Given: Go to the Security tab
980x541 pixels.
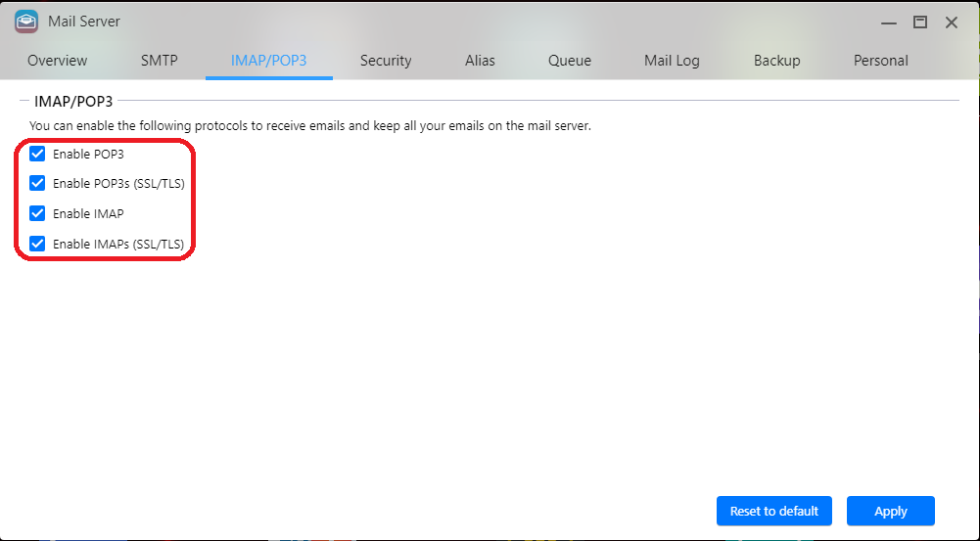Looking at the screenshot, I should (386, 61).
